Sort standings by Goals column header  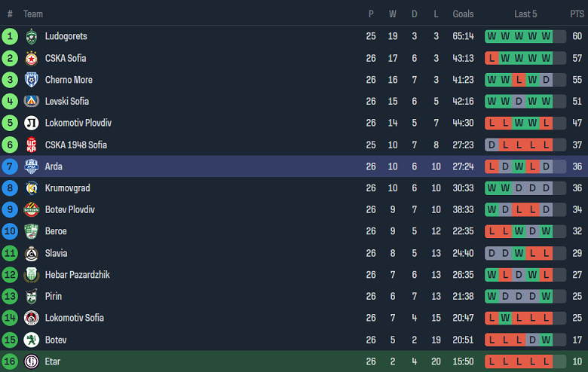pyautogui.click(x=463, y=14)
